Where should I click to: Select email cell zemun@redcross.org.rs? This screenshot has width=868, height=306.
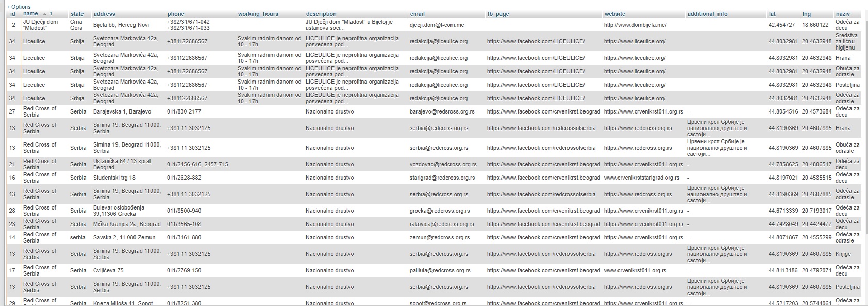click(x=440, y=237)
